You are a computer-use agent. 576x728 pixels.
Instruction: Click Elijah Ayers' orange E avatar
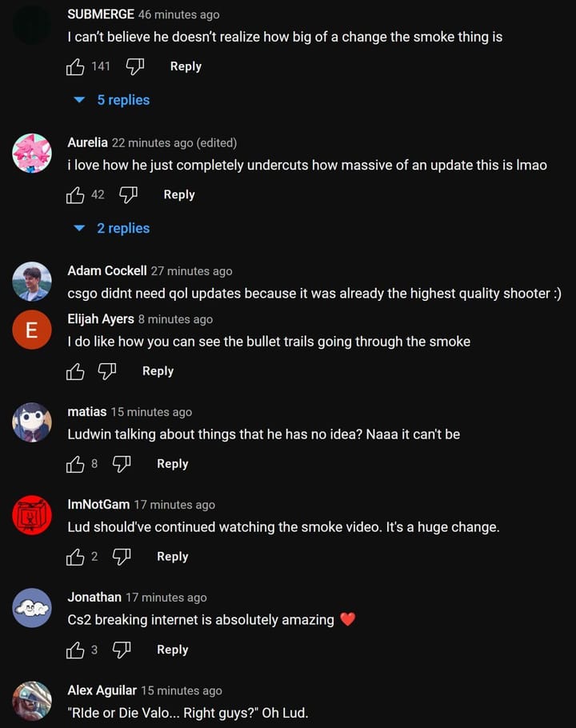click(32, 330)
